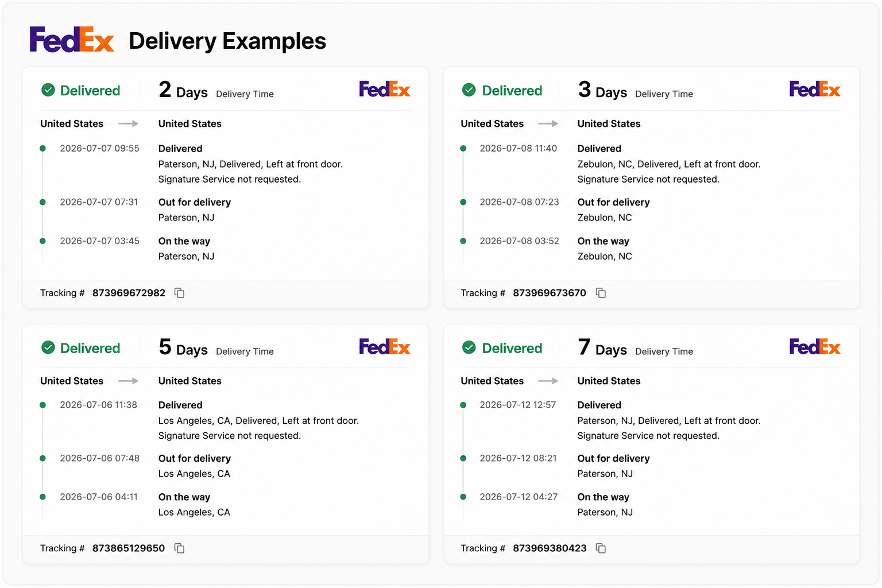Screen dimensions: 882x588
Task: Click the '3 Days' delivery time heading
Action: (x=602, y=90)
